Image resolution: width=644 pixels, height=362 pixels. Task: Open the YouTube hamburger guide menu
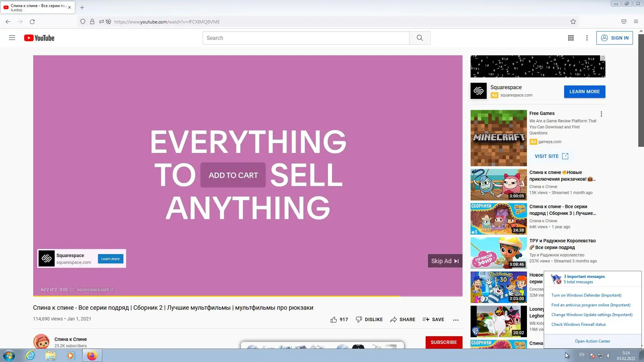(x=12, y=38)
